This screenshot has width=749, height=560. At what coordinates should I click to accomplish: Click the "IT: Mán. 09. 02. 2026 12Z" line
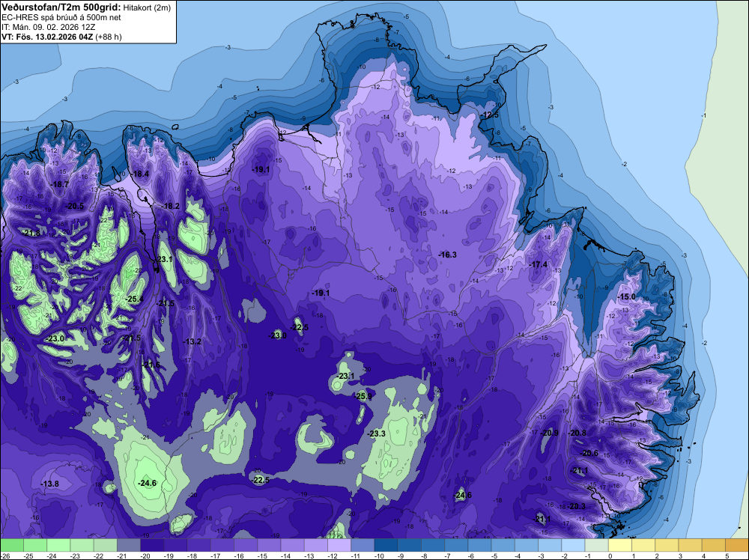pyautogui.click(x=48, y=27)
